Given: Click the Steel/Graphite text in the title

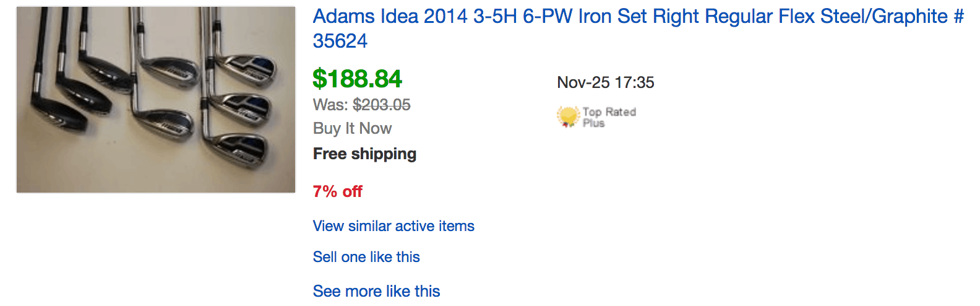Looking at the screenshot, I should coord(884,16).
